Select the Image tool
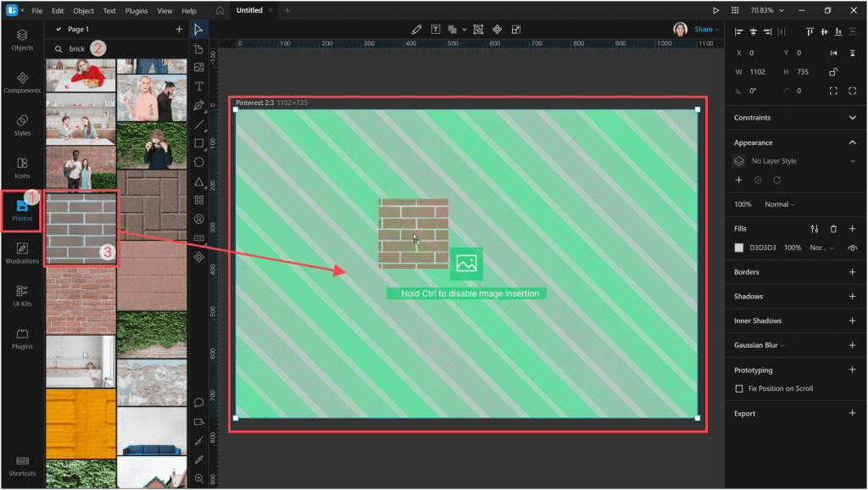Viewport: 868px width, 490px height. click(198, 68)
